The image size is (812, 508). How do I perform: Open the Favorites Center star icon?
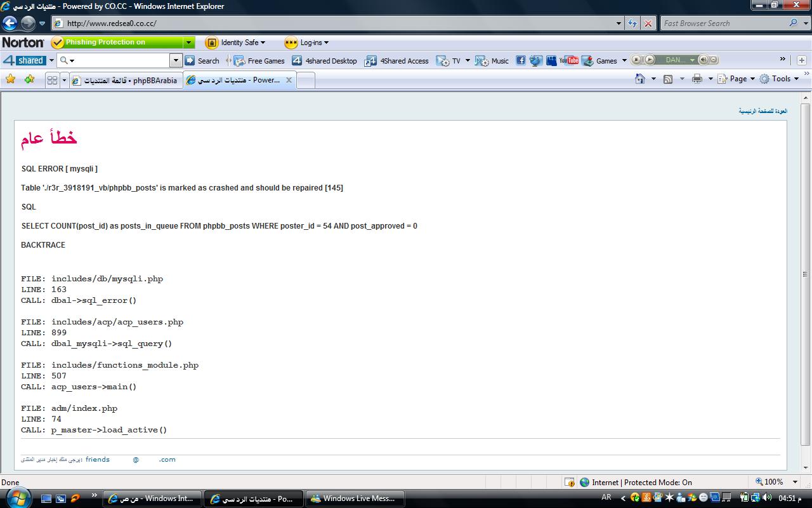click(x=10, y=79)
